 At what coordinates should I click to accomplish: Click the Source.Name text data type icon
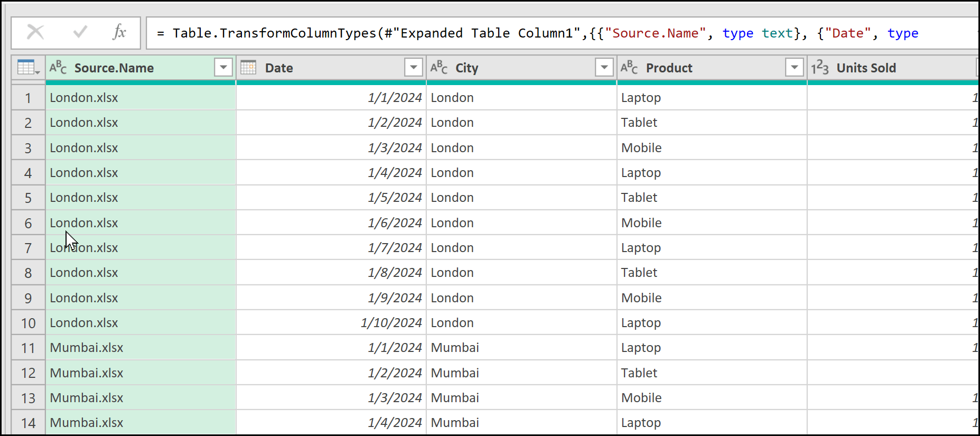(x=58, y=68)
